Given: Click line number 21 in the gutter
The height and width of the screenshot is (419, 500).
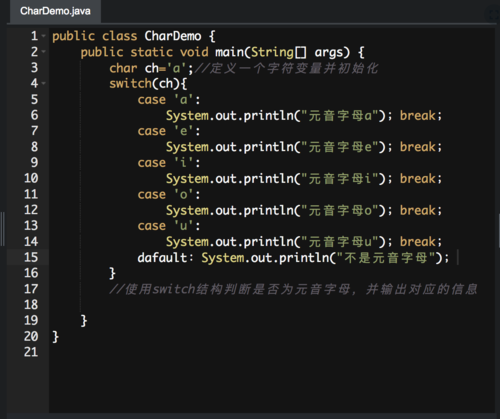Looking at the screenshot, I should click(31, 352).
